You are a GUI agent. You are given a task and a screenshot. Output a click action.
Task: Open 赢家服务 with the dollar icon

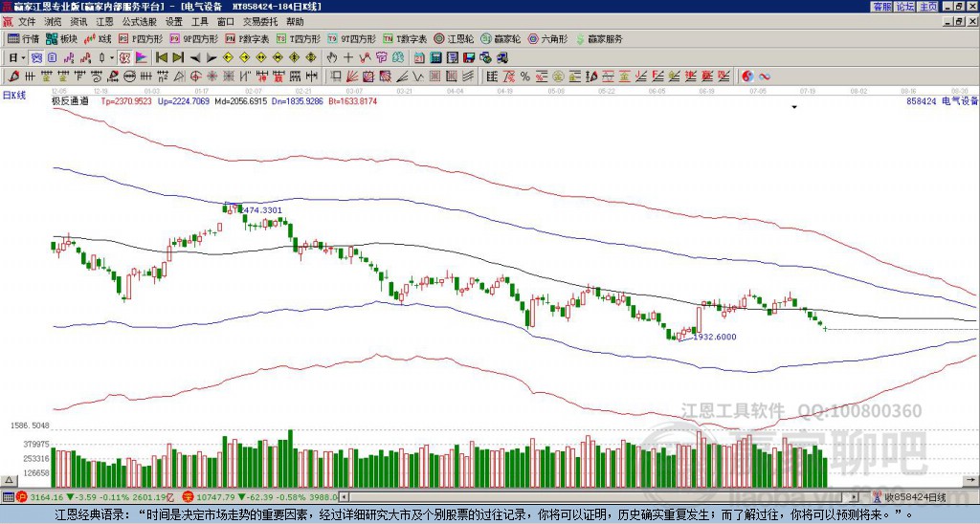(x=599, y=38)
